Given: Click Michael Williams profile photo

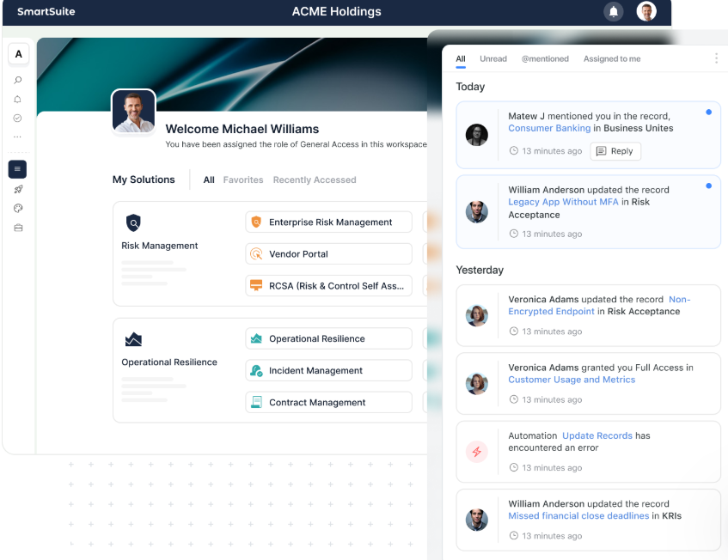Looking at the screenshot, I should point(133,112).
